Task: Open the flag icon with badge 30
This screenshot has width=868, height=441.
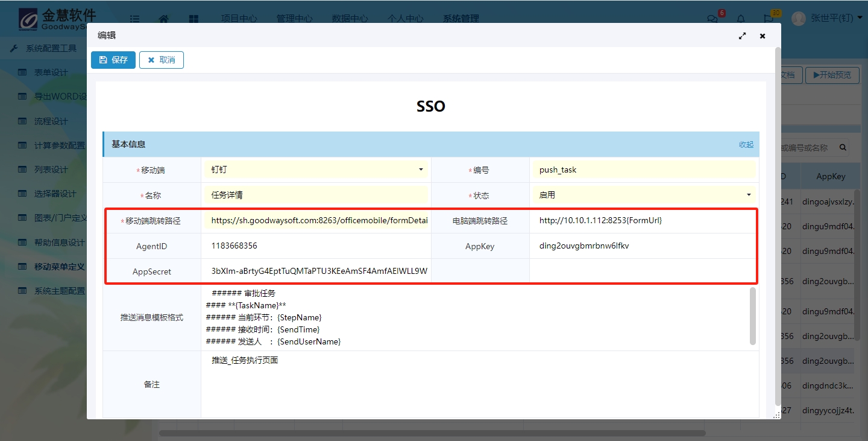Action: [769, 19]
